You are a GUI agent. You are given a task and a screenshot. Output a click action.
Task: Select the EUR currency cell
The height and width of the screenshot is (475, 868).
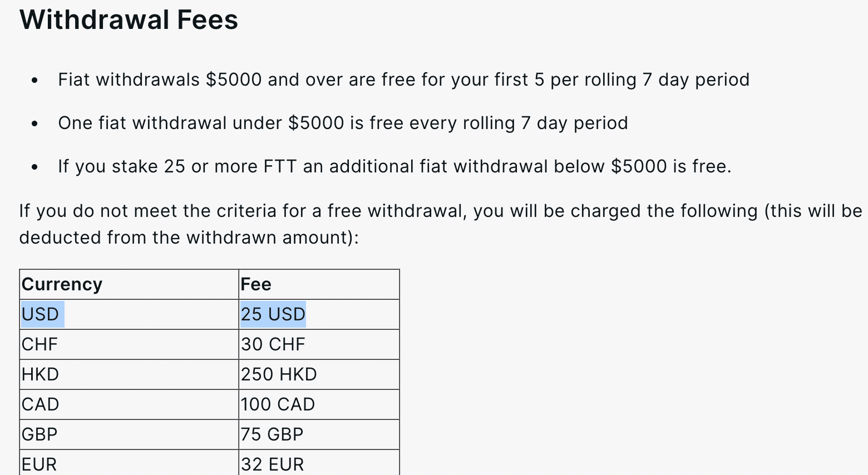coord(129,463)
